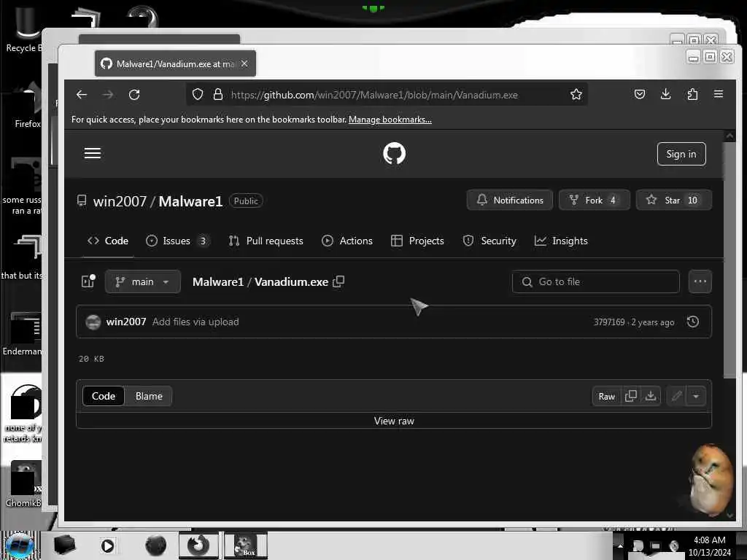Click the win2007 avatar in commit row

(x=93, y=322)
